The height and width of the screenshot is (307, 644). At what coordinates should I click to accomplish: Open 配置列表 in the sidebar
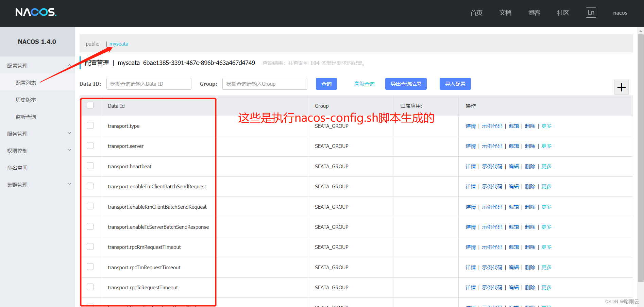[26, 83]
